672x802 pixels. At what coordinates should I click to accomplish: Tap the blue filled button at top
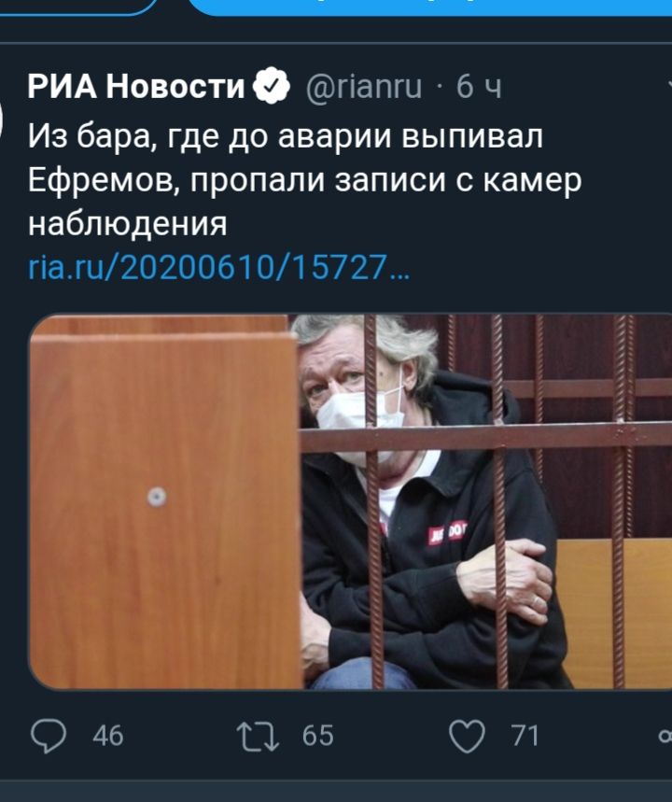coord(429,7)
